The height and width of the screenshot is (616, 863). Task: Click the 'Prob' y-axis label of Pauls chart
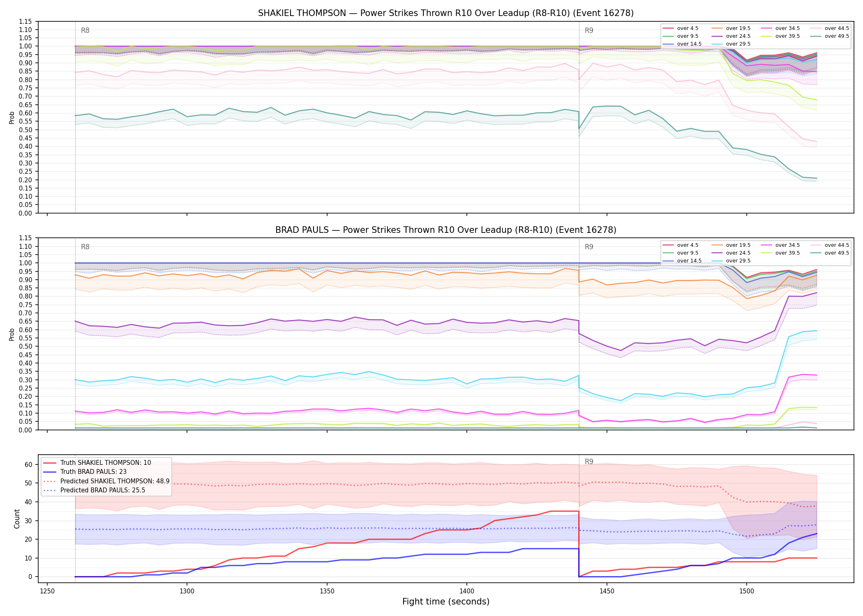click(x=12, y=334)
